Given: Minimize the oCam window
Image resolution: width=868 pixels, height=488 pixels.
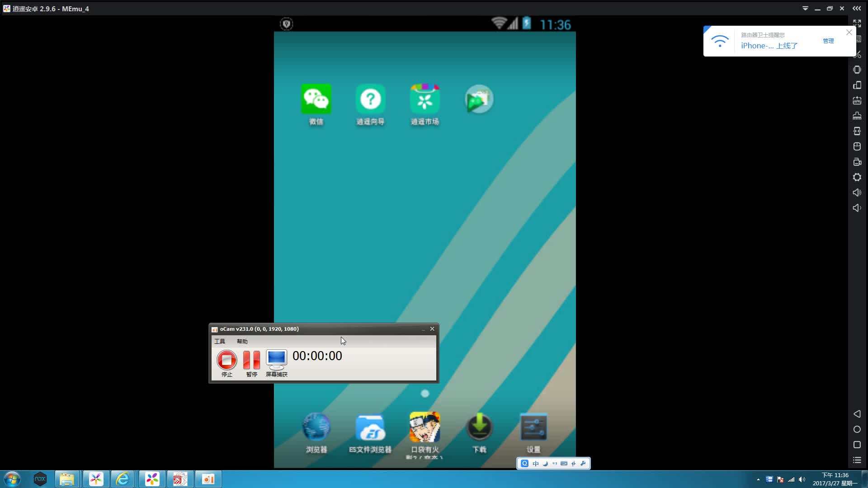Looking at the screenshot, I should 423,329.
